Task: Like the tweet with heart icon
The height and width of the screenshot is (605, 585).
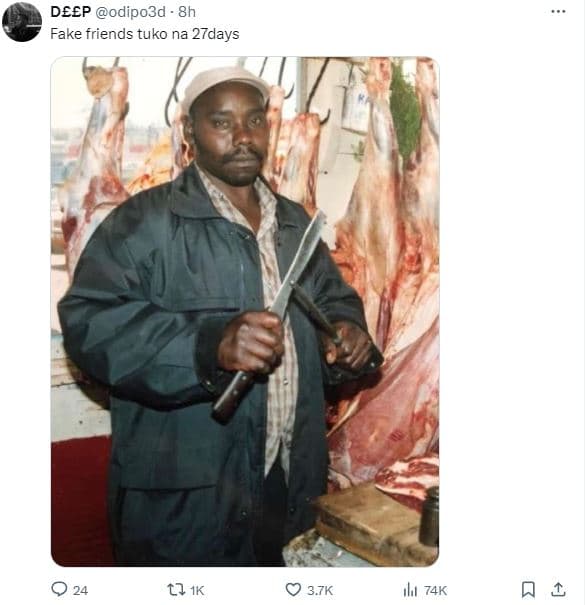Action: pyautogui.click(x=293, y=590)
